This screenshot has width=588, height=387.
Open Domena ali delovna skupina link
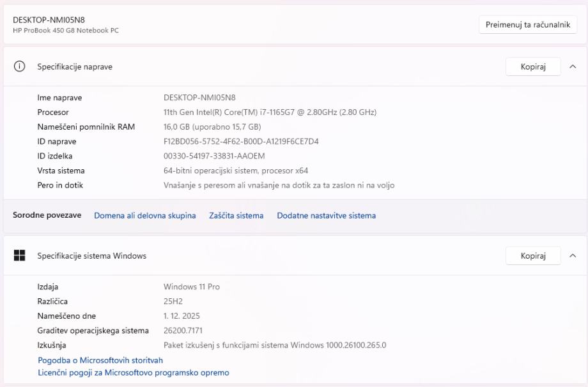[144, 215]
